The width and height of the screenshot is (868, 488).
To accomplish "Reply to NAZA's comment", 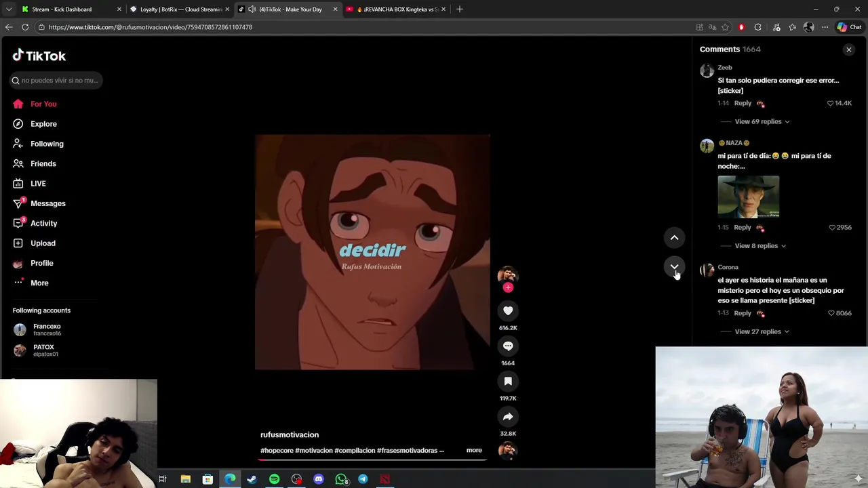I will [743, 227].
